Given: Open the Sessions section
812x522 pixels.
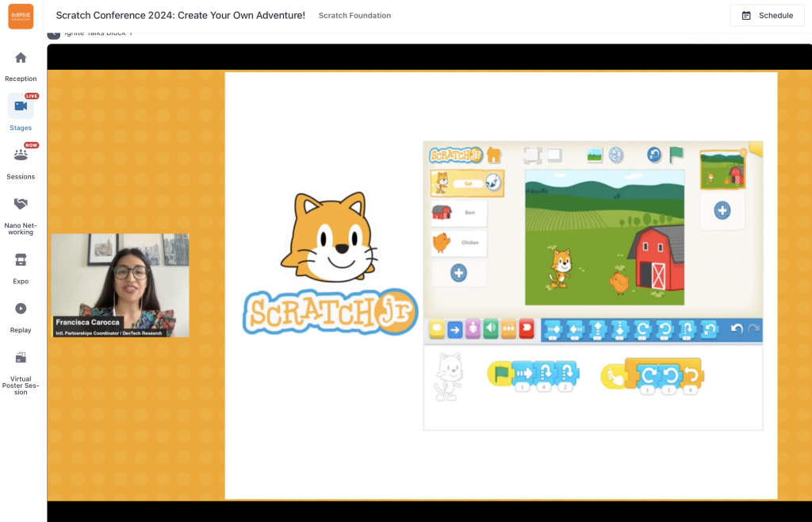Looking at the screenshot, I should pyautogui.click(x=21, y=162).
